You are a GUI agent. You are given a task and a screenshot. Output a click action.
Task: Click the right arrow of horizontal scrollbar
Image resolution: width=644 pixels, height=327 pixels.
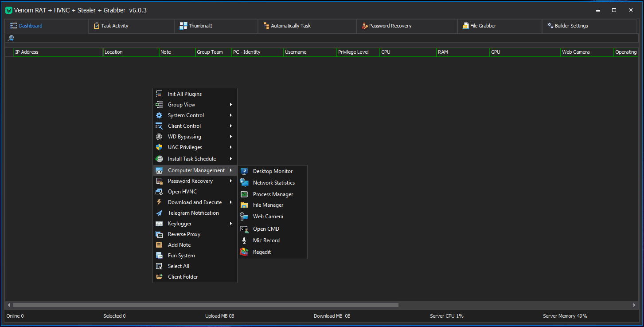[x=634, y=305]
